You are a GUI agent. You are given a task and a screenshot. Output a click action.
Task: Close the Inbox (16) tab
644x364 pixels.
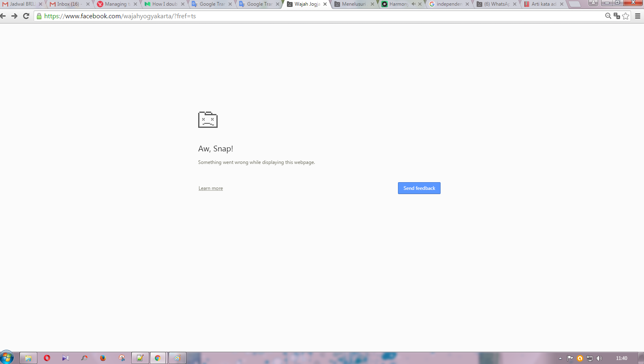point(88,4)
